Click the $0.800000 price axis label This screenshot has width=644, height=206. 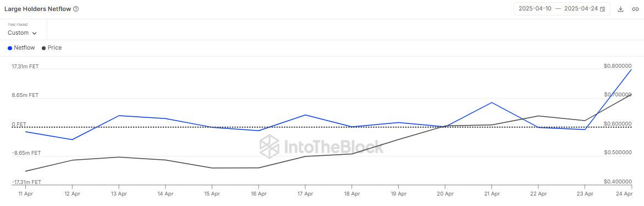point(618,66)
